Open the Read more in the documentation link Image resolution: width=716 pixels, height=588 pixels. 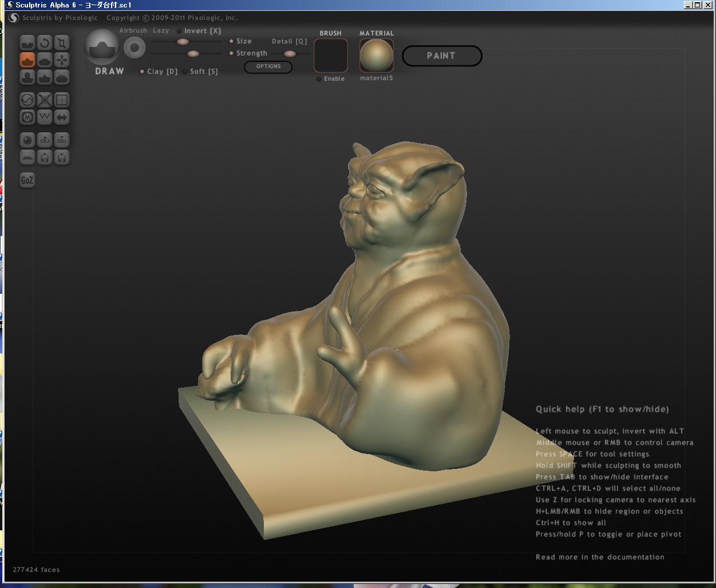[599, 557]
